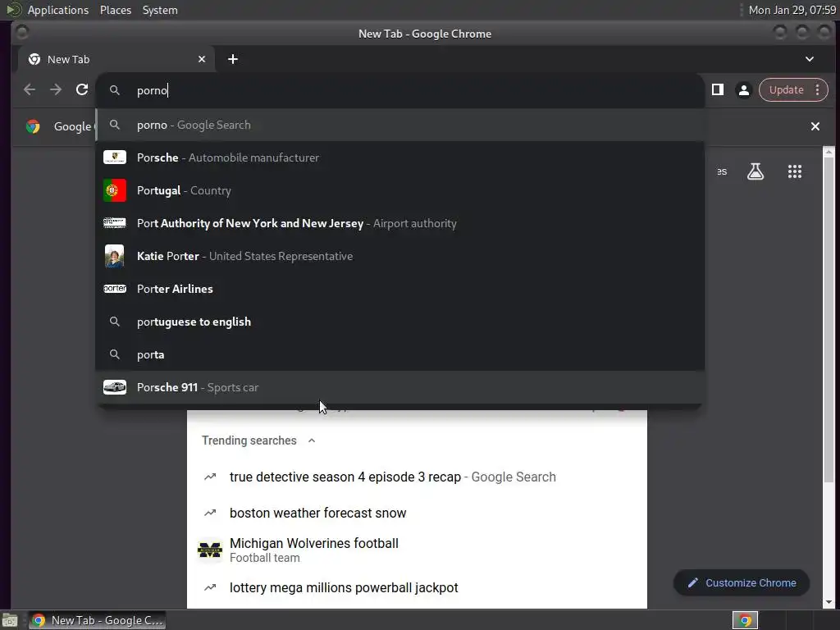Viewport: 840px width, 630px height.
Task: Reload the page with the refresh icon
Action: click(82, 89)
